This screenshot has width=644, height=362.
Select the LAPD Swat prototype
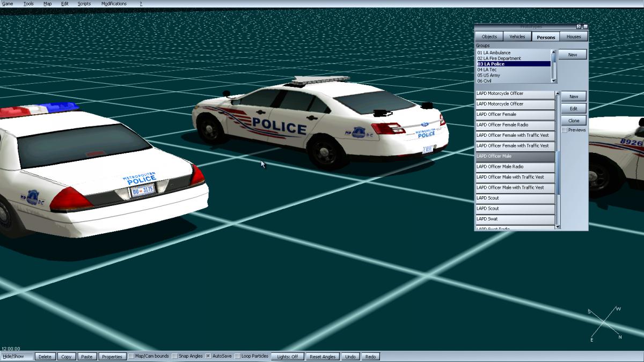click(515, 219)
